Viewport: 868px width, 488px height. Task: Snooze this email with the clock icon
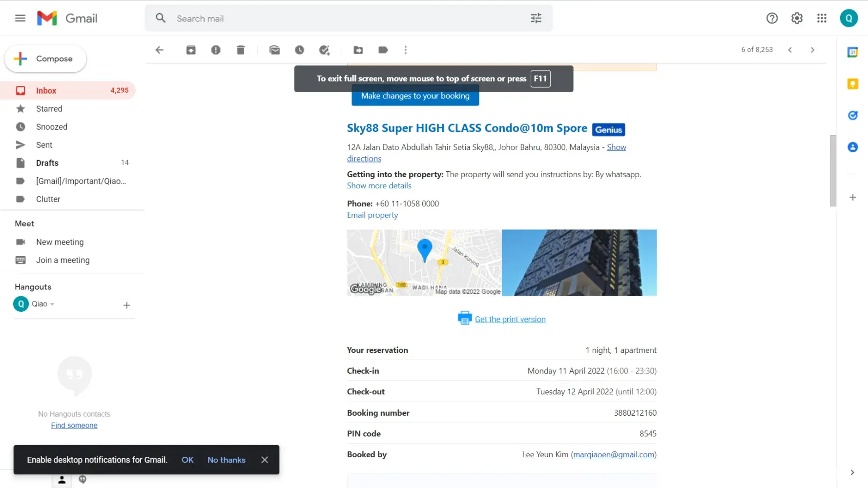click(299, 50)
